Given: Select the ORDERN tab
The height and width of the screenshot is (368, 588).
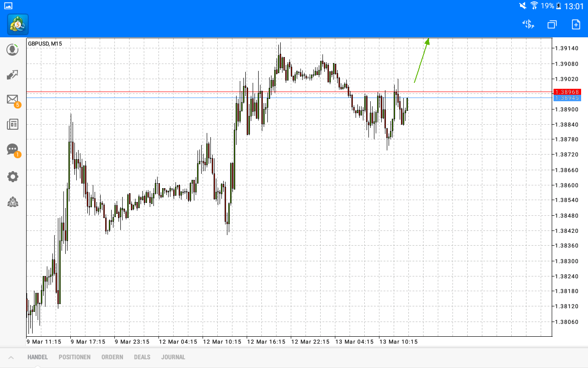Looking at the screenshot, I should point(112,357).
